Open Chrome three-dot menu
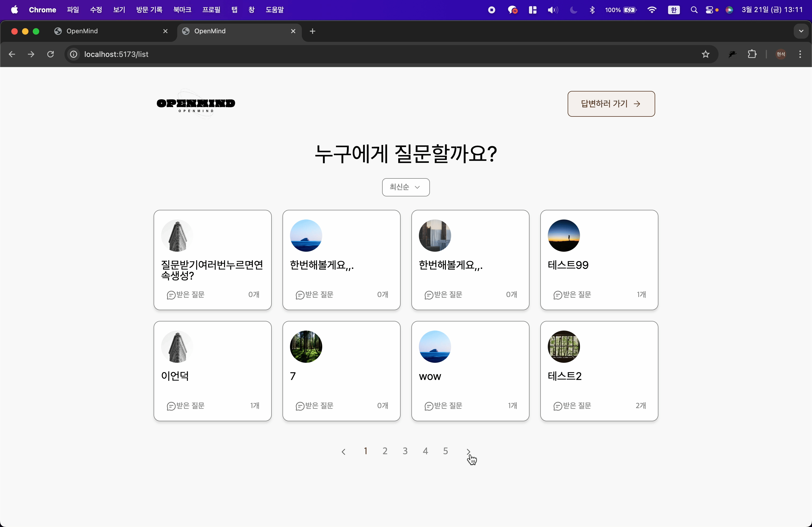 click(x=800, y=54)
